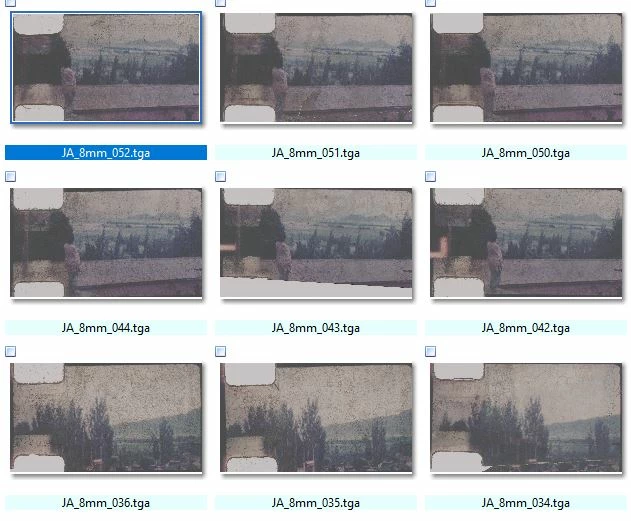Tick the checkbox for JA_8mm_036.tga
This screenshot has width=631, height=521.
(10, 352)
